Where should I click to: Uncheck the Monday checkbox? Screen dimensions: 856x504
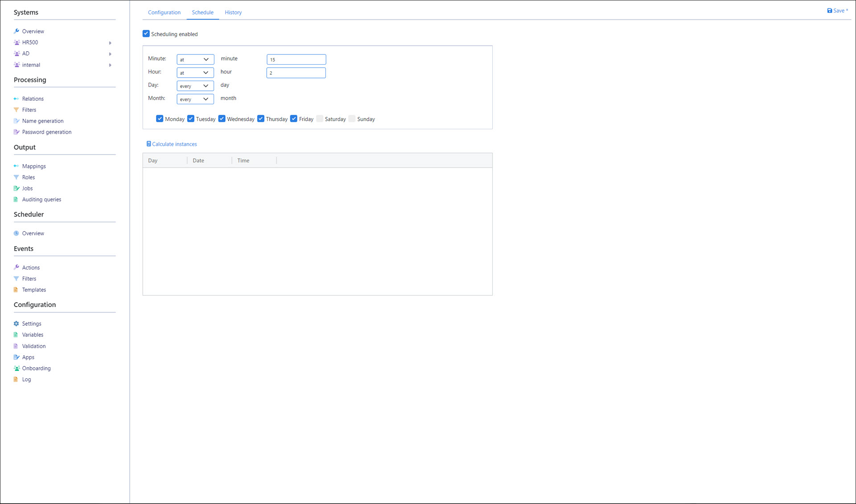click(160, 119)
